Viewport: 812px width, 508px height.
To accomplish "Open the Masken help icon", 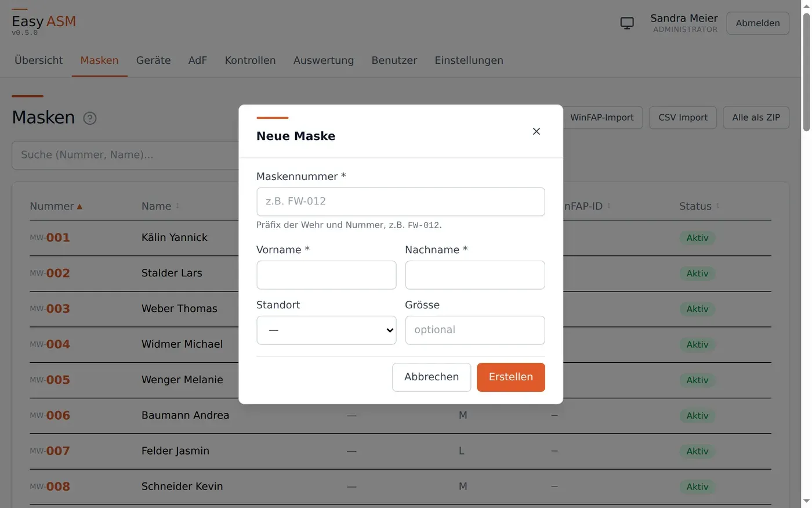I will coord(90,118).
